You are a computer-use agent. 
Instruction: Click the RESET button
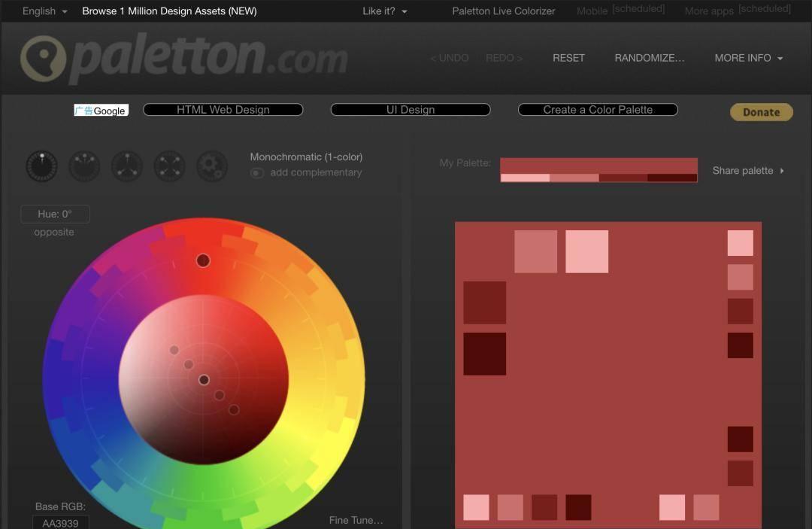click(x=568, y=58)
